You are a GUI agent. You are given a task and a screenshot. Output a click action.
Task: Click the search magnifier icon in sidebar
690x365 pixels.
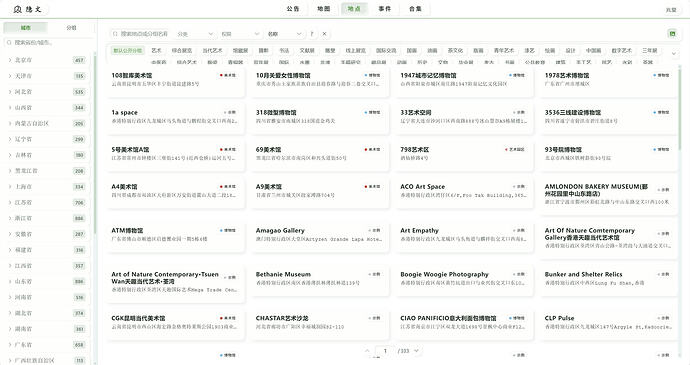click(9, 43)
